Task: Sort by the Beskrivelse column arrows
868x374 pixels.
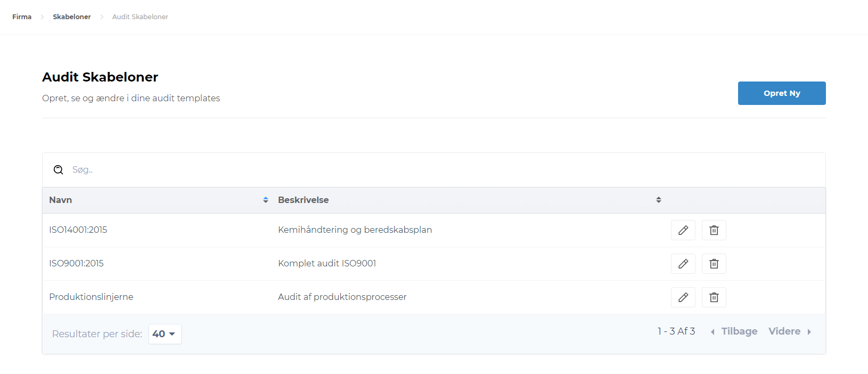Action: 659,200
